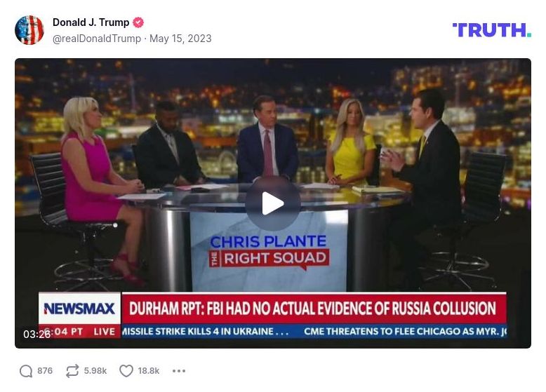
Task: Like the post with heart icon
Action: [x=126, y=371]
